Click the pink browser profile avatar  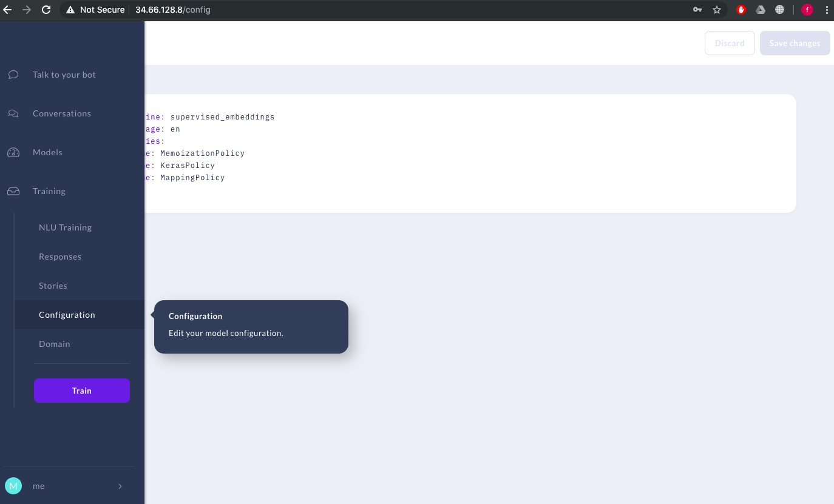tap(807, 10)
